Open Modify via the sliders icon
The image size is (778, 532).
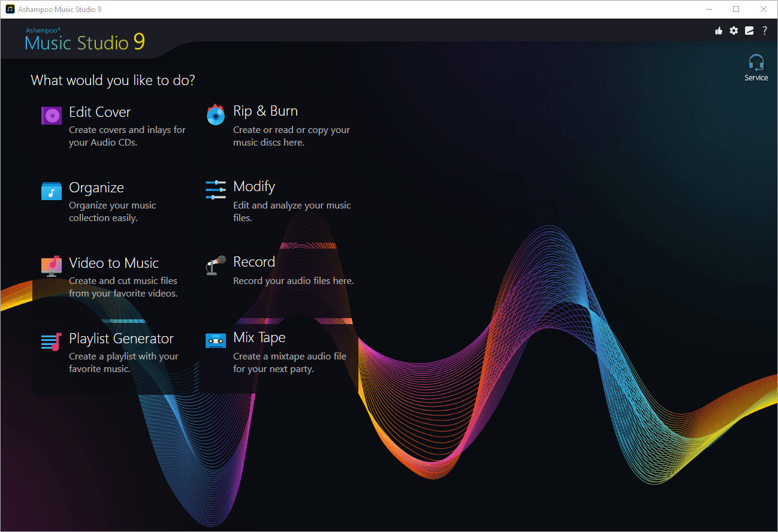click(216, 189)
